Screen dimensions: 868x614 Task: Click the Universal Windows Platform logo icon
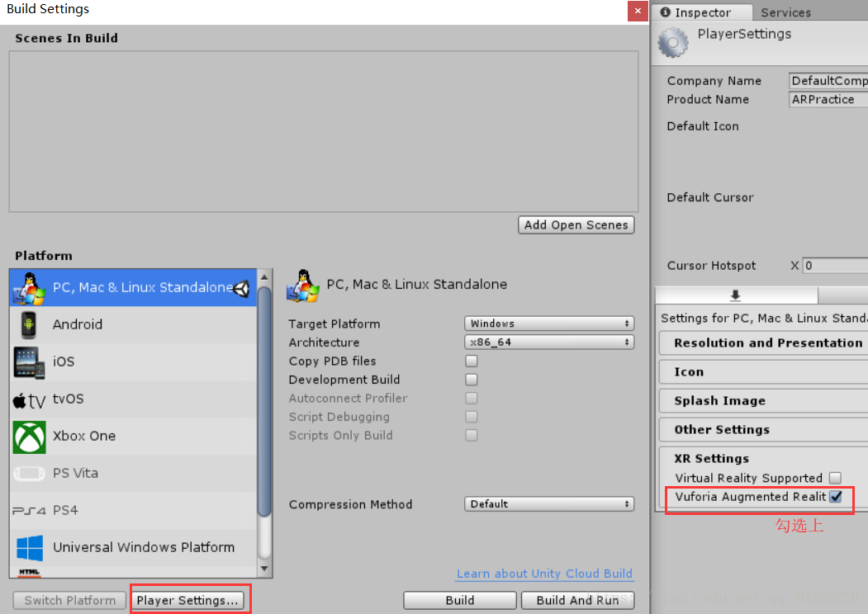[x=30, y=548]
